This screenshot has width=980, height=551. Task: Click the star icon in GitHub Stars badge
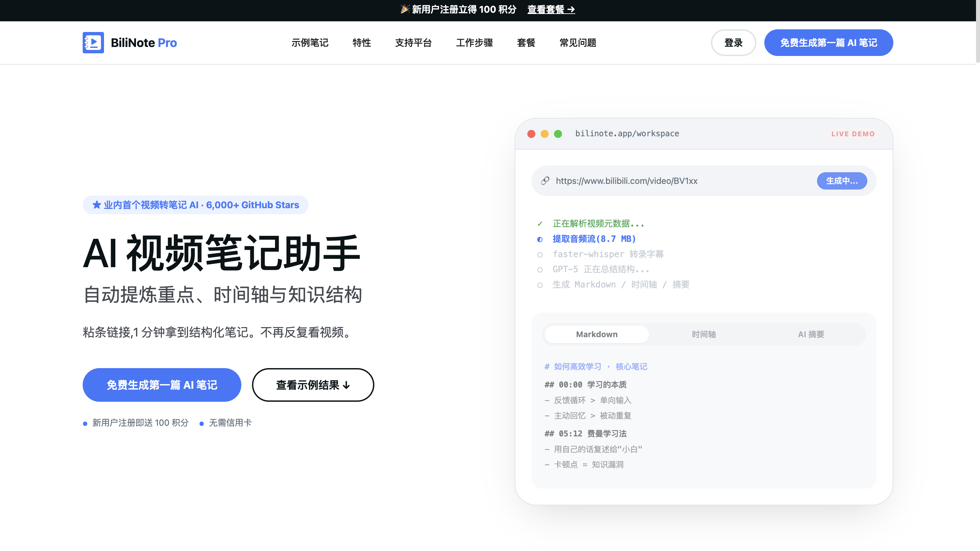point(97,205)
